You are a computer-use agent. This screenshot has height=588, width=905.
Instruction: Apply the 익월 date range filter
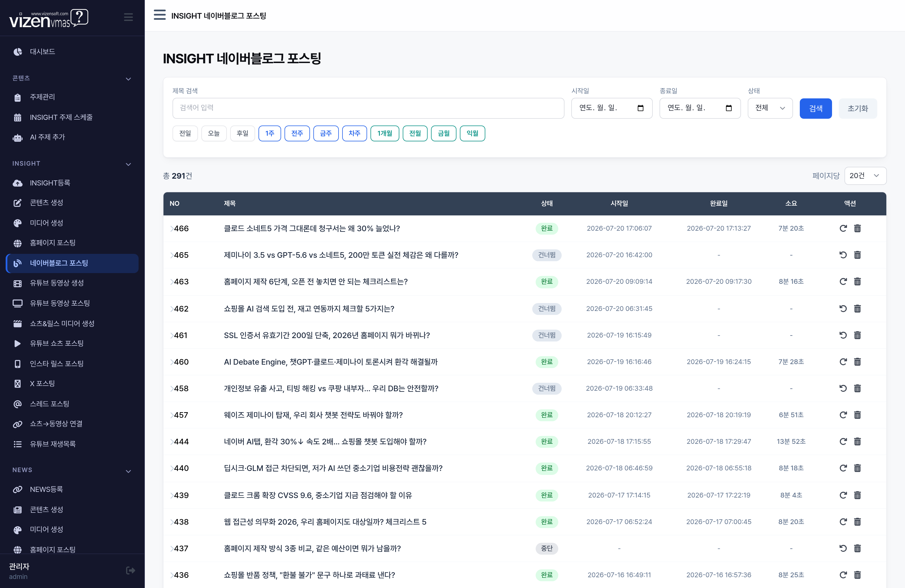(x=472, y=133)
